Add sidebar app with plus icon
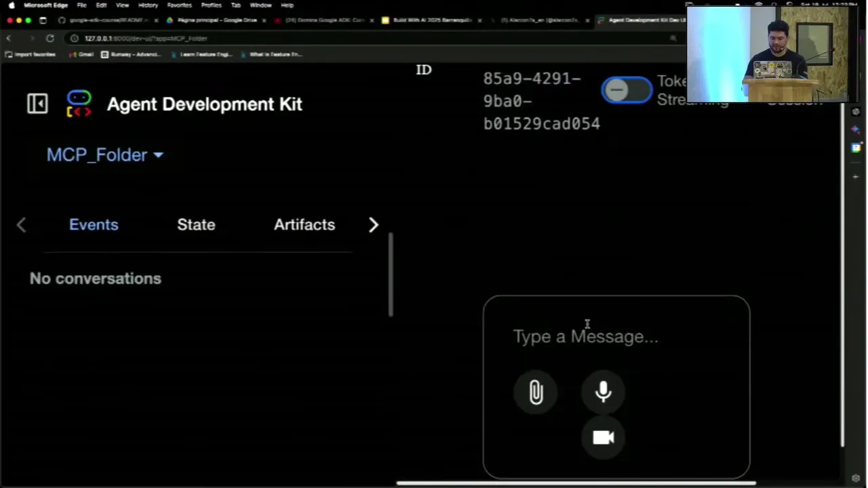Screen dimensions: 868x488 click(856, 176)
